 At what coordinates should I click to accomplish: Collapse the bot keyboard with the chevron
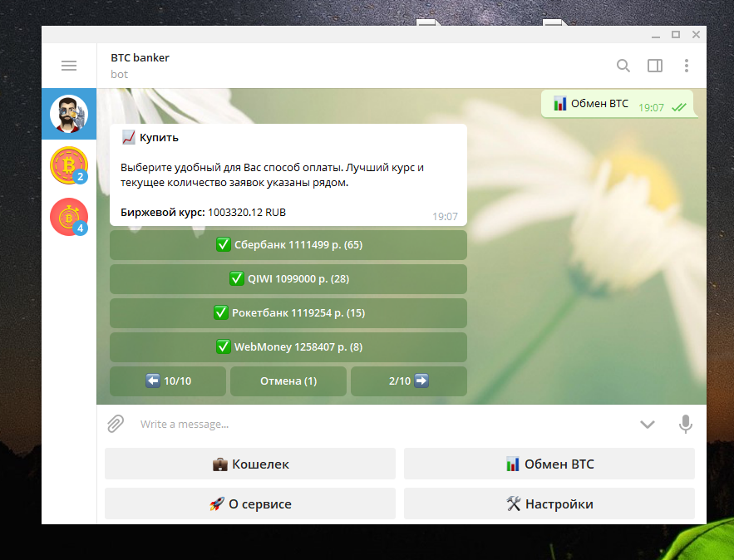(647, 425)
